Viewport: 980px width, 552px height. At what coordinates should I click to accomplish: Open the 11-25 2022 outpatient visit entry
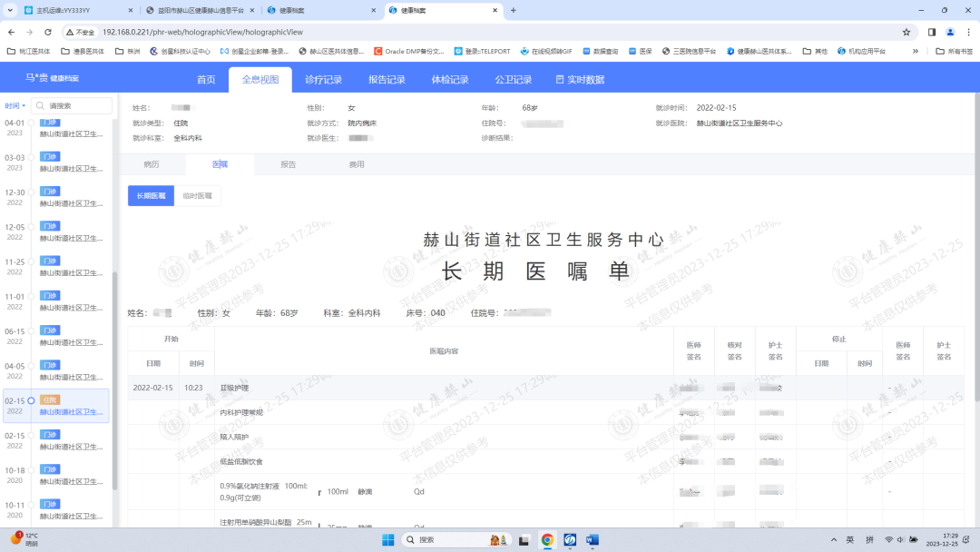coord(57,267)
